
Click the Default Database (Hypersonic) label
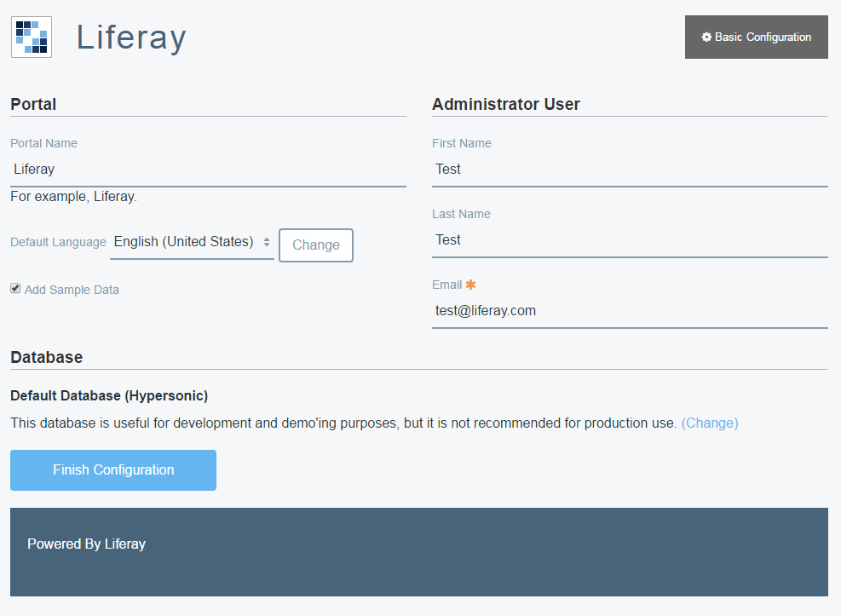point(109,395)
